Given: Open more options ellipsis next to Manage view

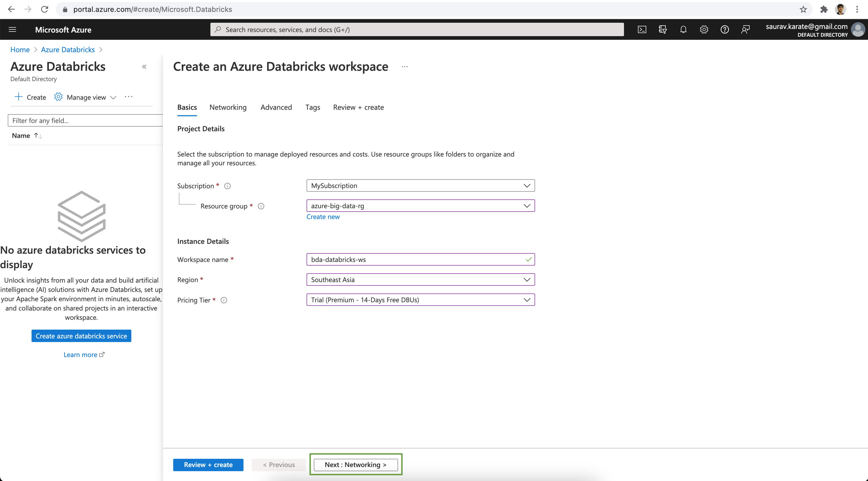Looking at the screenshot, I should 129,97.
